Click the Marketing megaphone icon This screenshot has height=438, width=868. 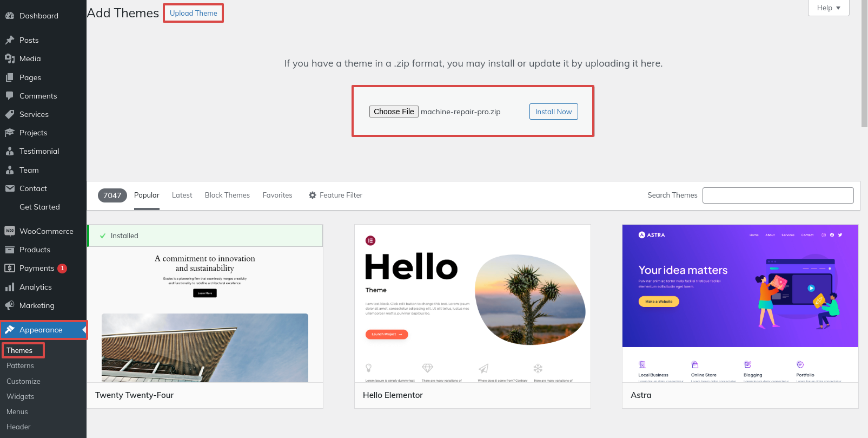point(10,305)
